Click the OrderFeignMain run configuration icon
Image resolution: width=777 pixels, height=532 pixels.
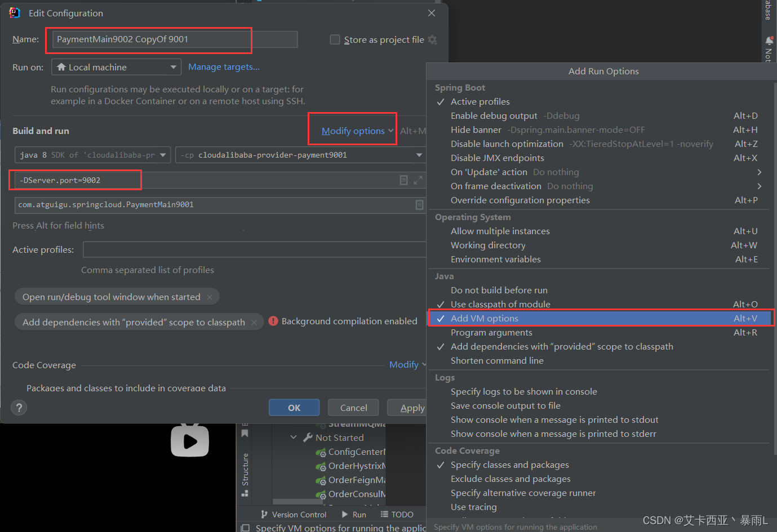(x=321, y=480)
